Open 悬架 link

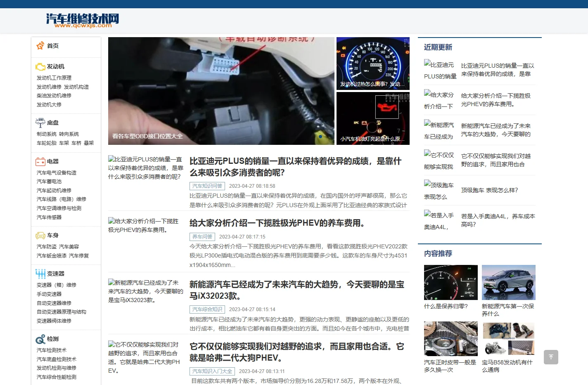click(89, 143)
